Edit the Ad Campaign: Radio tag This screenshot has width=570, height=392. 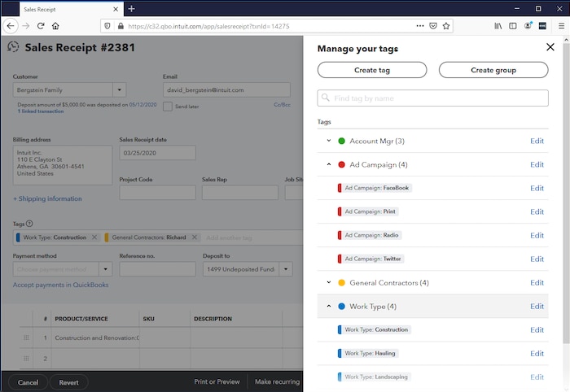[537, 235]
